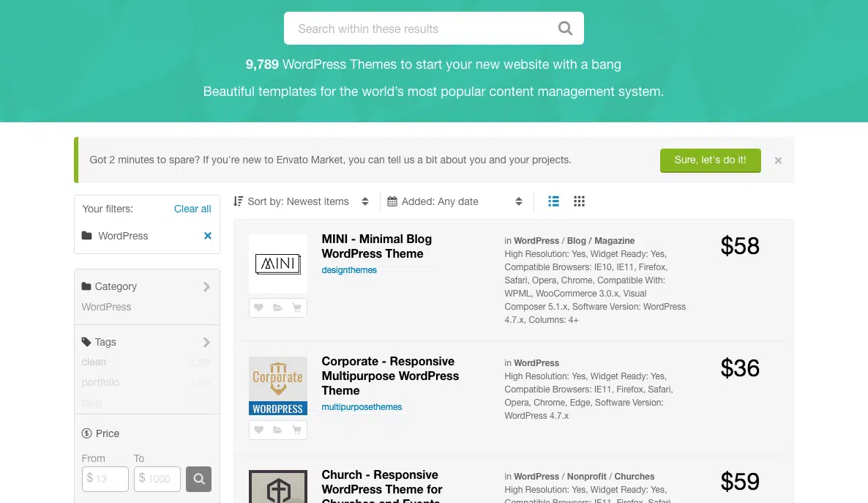Favorite the Corporate theme with heart icon
Viewport: 868px width, 503px height.
(258, 431)
